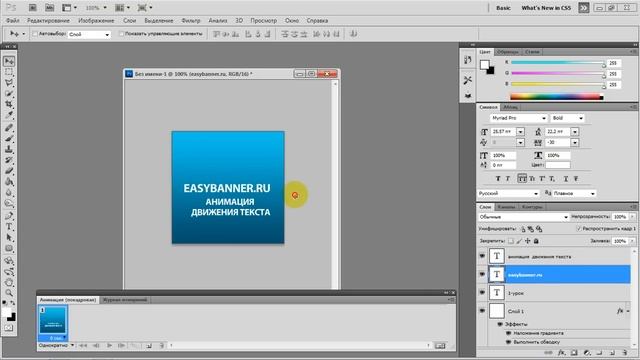Select the Move tool in toolbox
The height and width of the screenshot is (360, 640).
pos(9,61)
